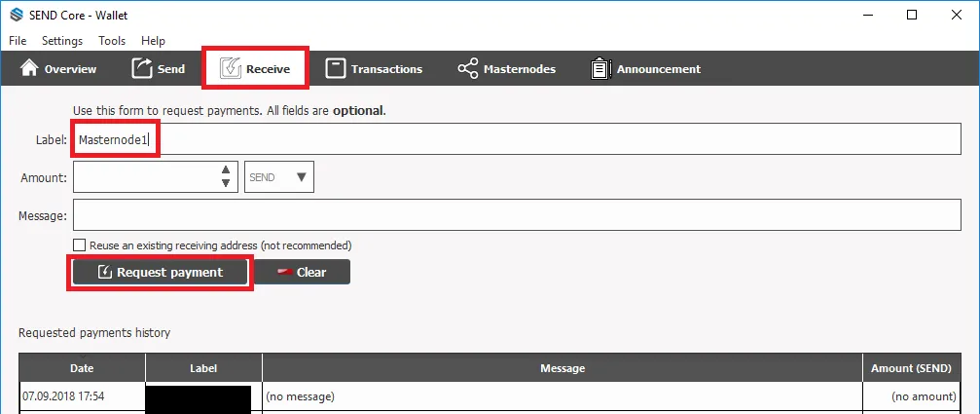Focus the Message input field

(517, 215)
